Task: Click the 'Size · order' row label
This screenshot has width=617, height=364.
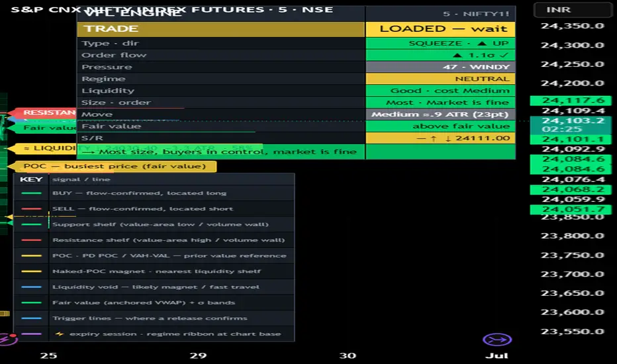Action: click(x=116, y=103)
